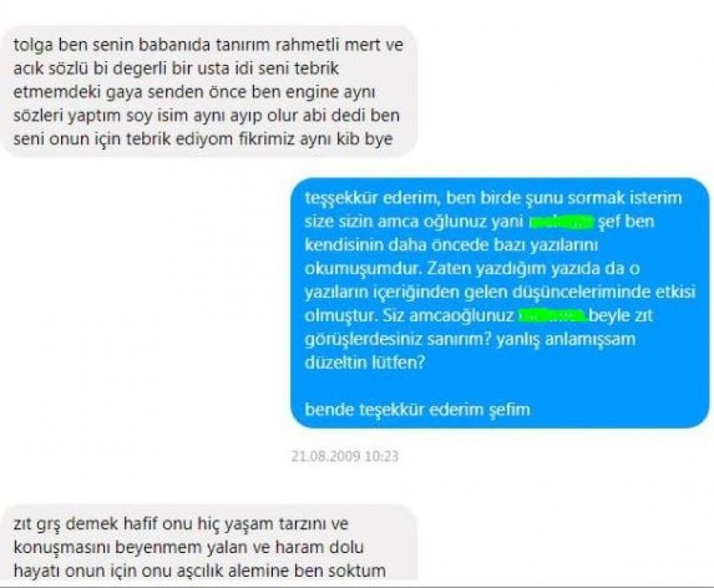The width and height of the screenshot is (714, 588).
Task: Select the gray message starting with "tolga ben senin"
Action: coord(209,92)
